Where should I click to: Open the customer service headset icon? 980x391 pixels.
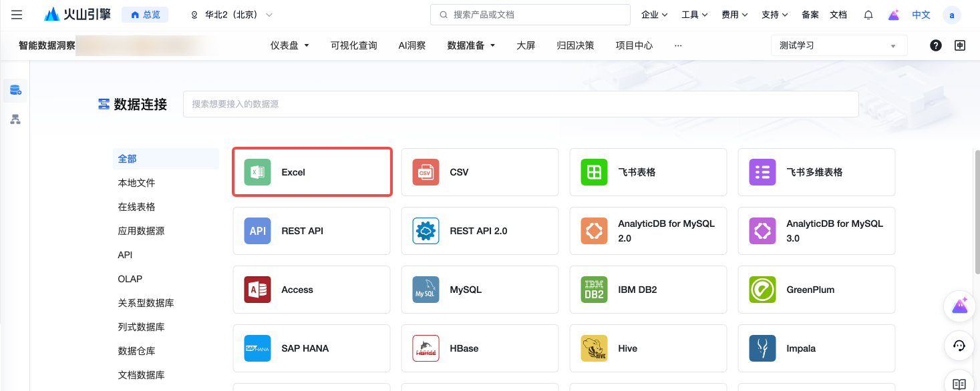click(959, 346)
